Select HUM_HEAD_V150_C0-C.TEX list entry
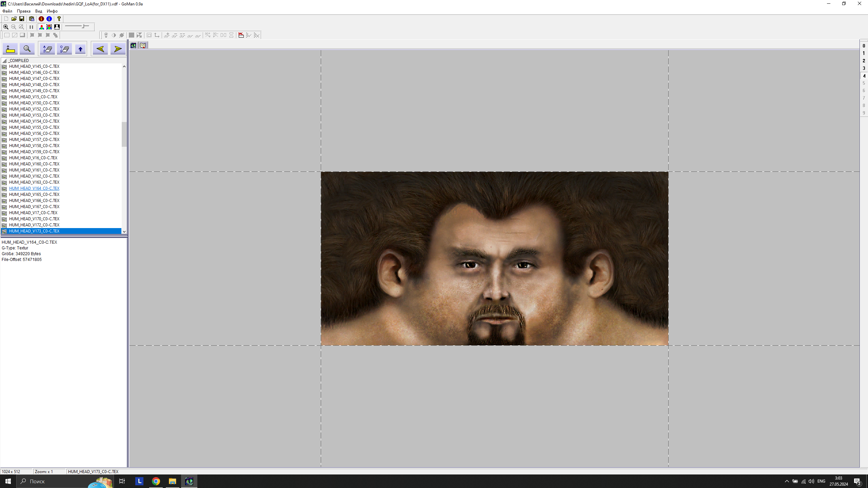Viewport: 868px width, 488px height. (34, 103)
